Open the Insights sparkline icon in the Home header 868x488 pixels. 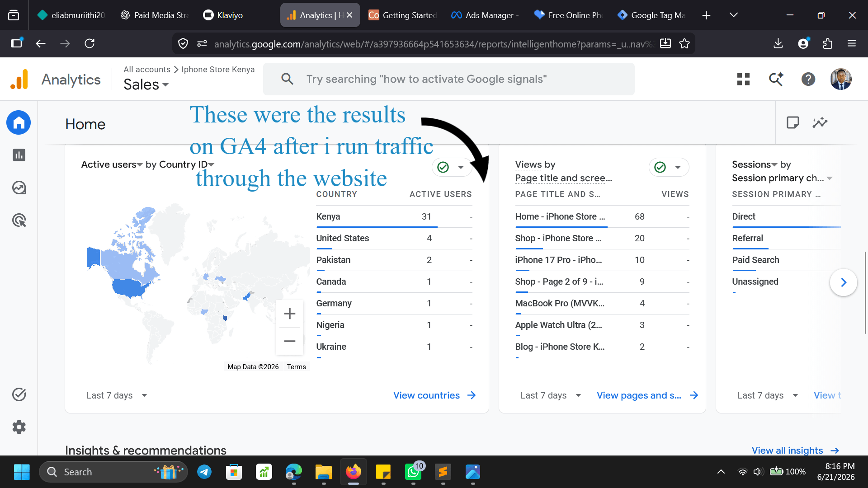(820, 122)
